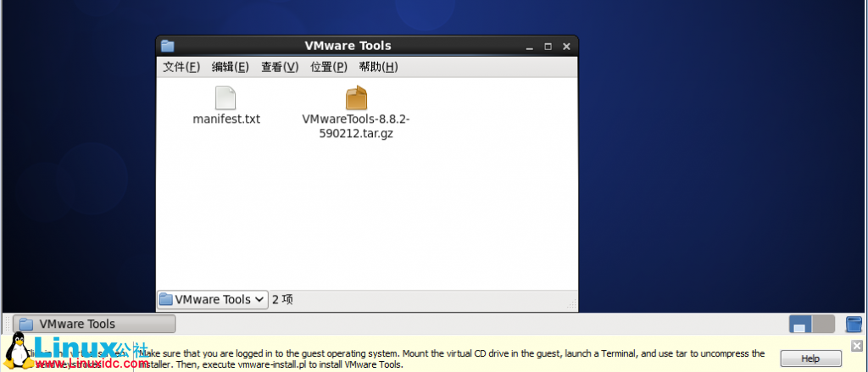This screenshot has height=372, width=868.
Task: Click the folder icon in the title bar
Action: [x=167, y=46]
